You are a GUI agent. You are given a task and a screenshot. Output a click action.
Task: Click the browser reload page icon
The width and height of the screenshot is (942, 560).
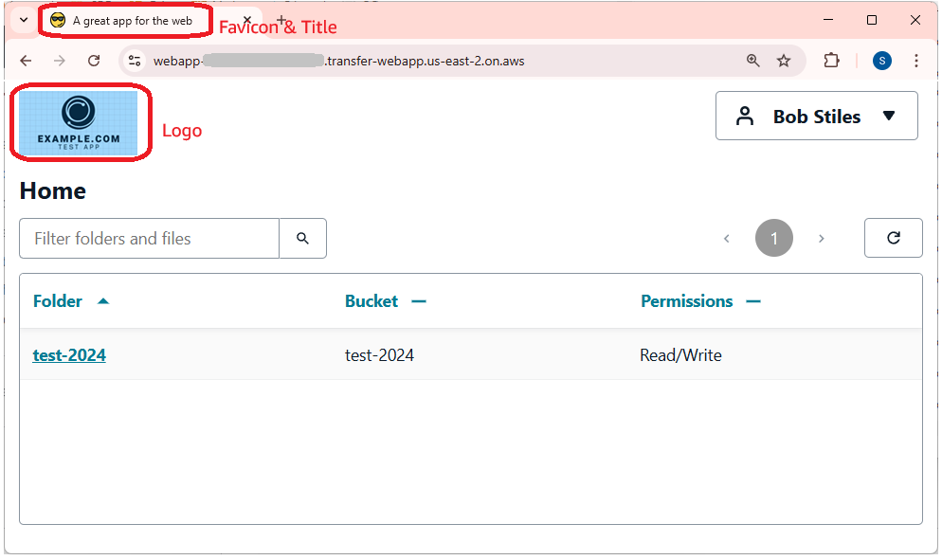click(x=94, y=60)
